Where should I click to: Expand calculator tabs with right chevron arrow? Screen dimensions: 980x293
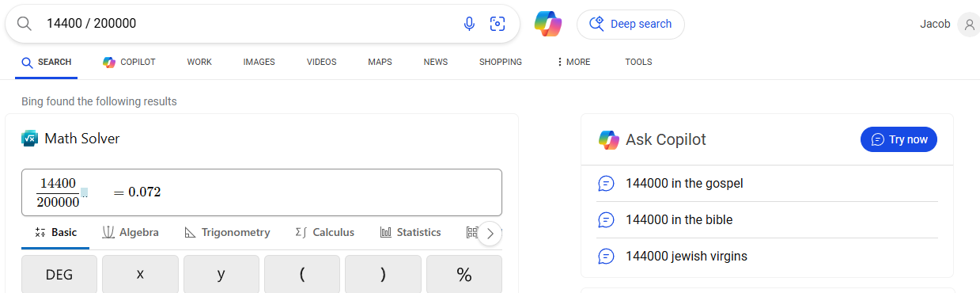click(490, 234)
